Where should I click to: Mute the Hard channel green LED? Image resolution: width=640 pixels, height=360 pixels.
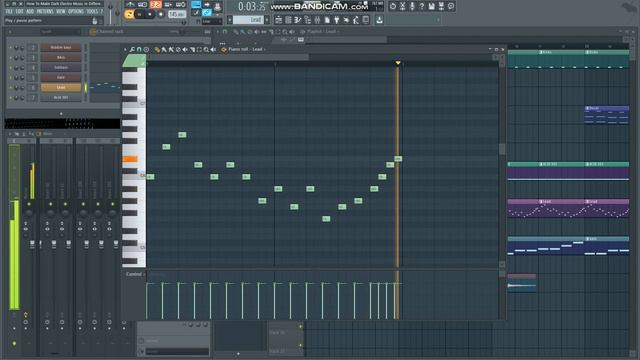coord(11,78)
